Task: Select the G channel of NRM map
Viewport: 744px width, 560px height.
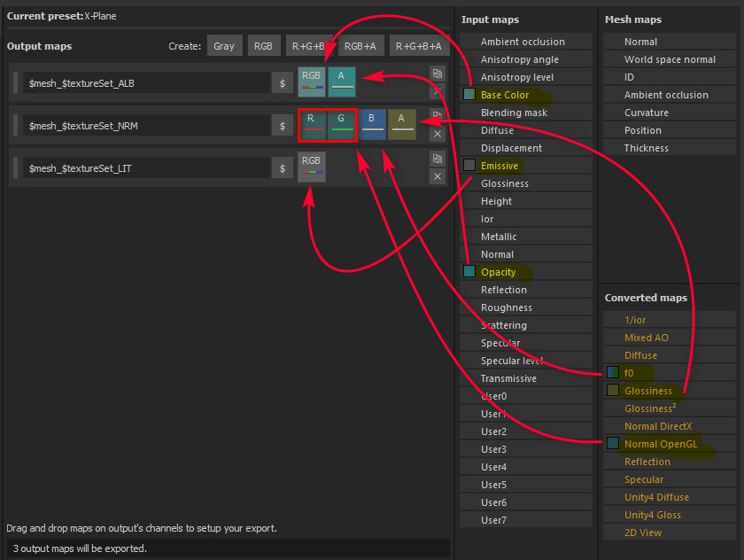Action: point(342,124)
